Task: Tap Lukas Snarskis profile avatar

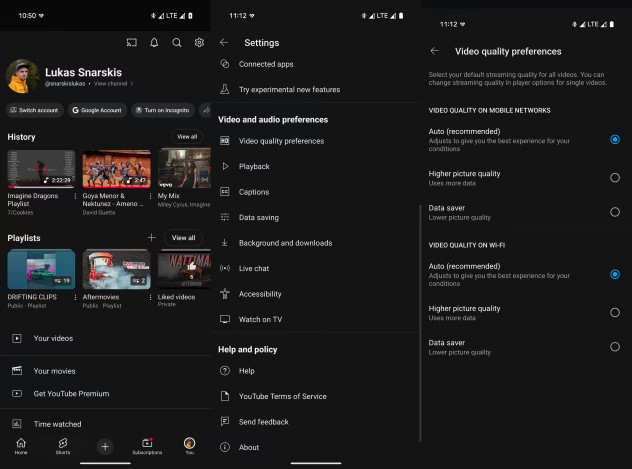Action: pos(22,77)
